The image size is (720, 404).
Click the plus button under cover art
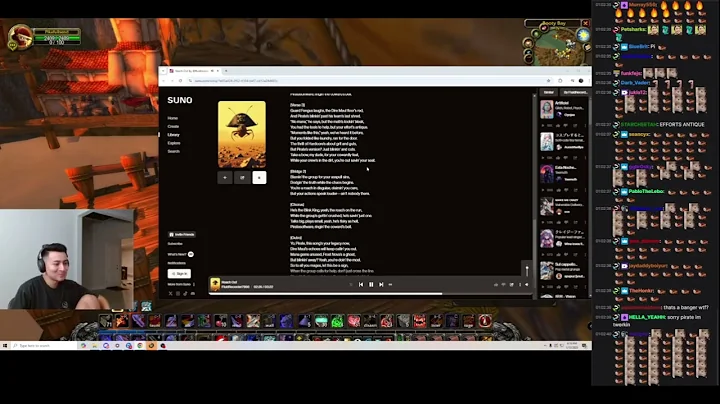[x=225, y=178]
